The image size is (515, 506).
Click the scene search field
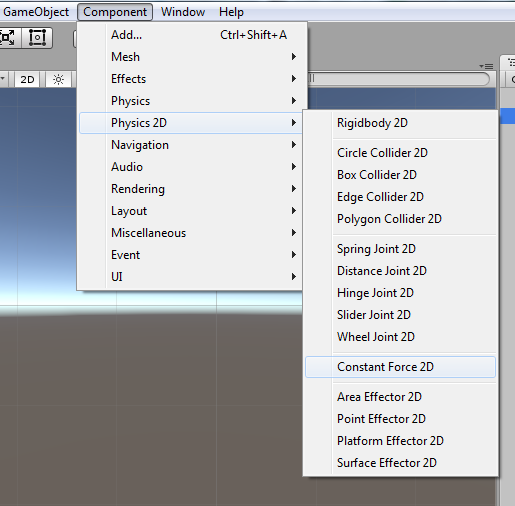398,79
